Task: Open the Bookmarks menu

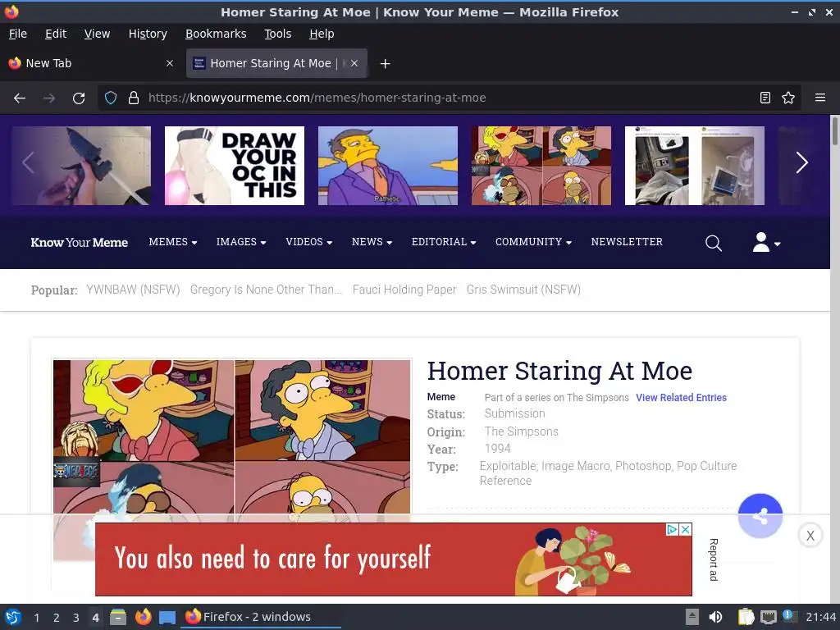Action: 216,34
